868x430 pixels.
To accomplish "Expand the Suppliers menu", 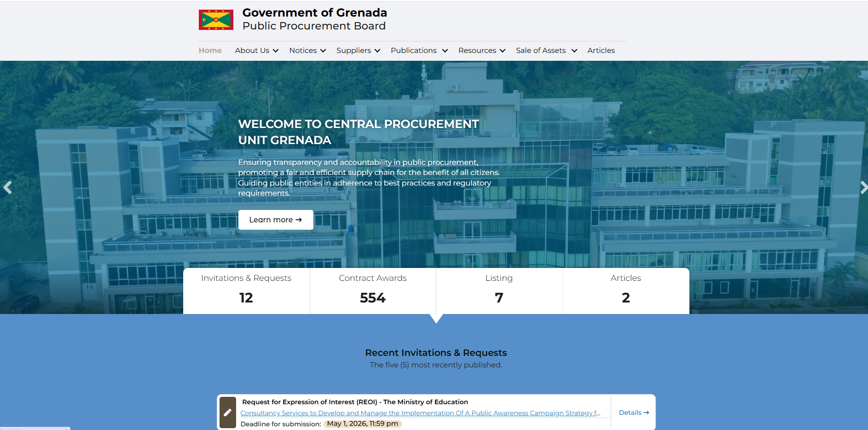I will (358, 51).
